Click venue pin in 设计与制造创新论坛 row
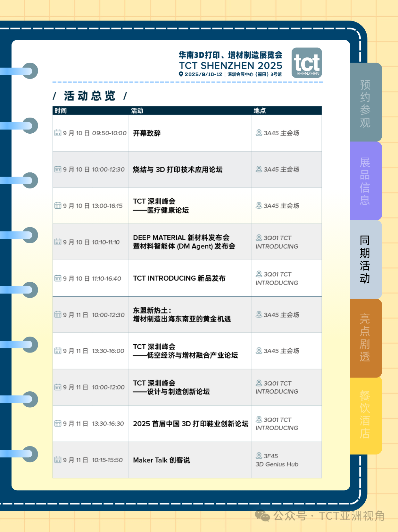The height and width of the screenshot is (532, 398). 259,383
